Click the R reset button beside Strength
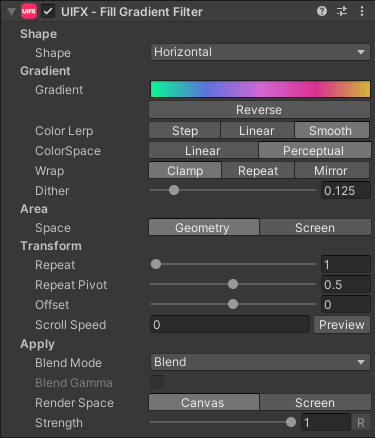Image resolution: width=375 pixels, height=438 pixels. coord(361,423)
